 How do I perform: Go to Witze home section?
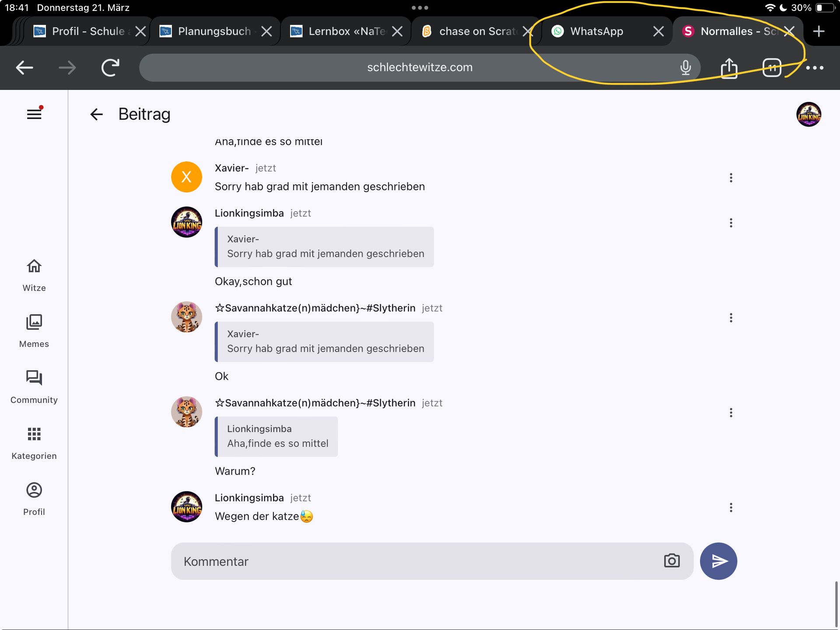[34, 275]
